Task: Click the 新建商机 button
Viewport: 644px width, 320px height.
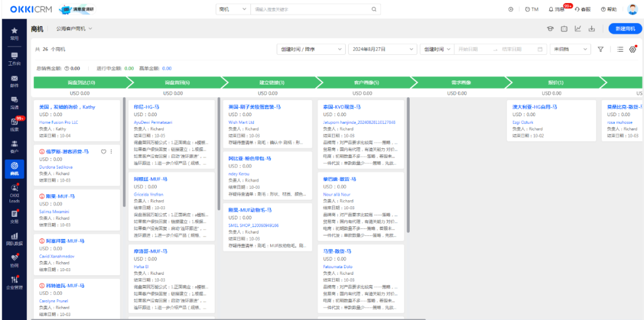Action: (x=625, y=29)
